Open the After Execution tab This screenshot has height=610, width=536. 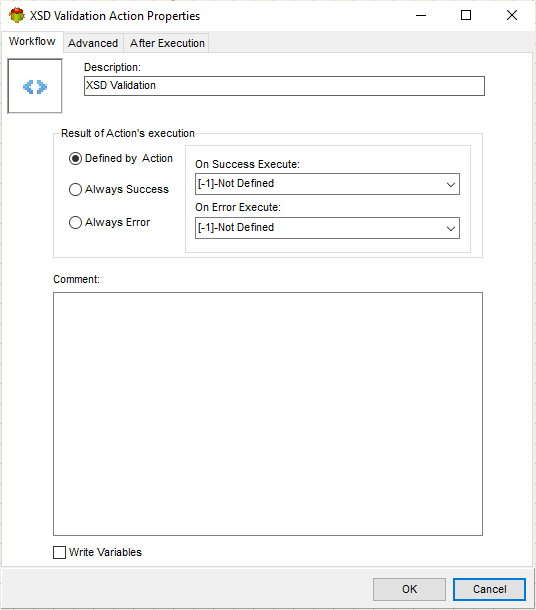pyautogui.click(x=167, y=43)
